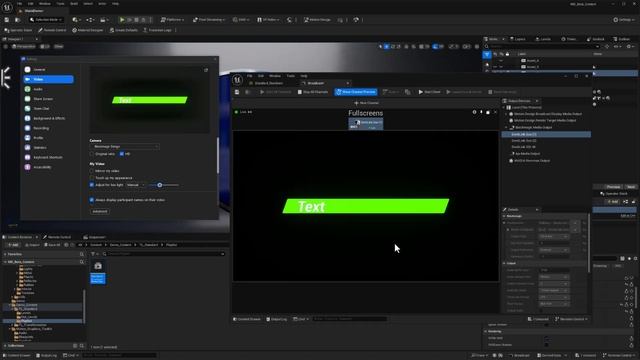The height and width of the screenshot is (360, 640).
Task: Open Share Screen in Zoom settings
Action: coord(48,99)
